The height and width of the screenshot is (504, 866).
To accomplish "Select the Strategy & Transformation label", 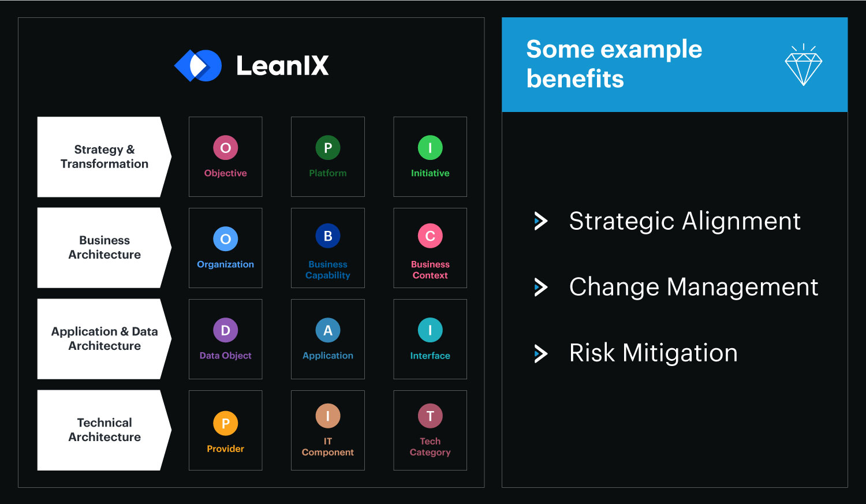I will tap(104, 156).
